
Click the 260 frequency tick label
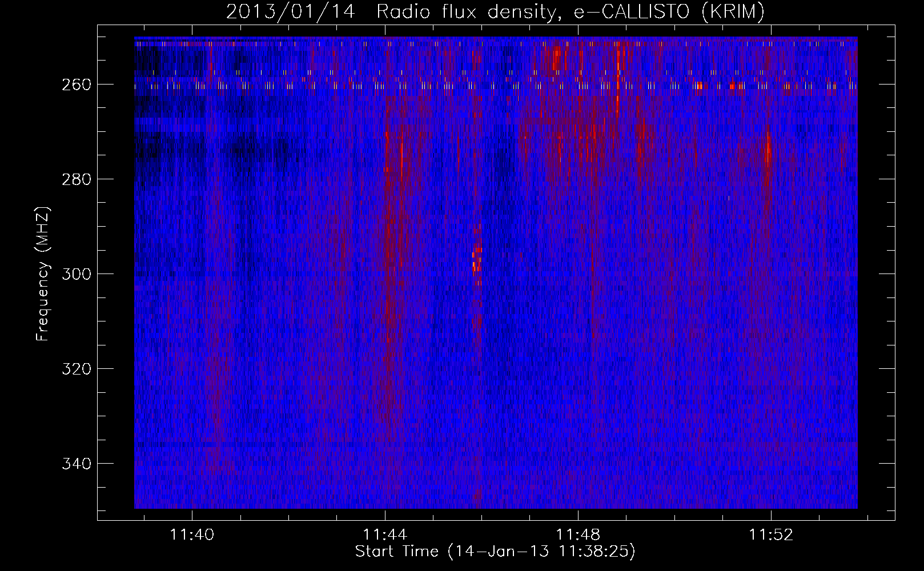(76, 85)
